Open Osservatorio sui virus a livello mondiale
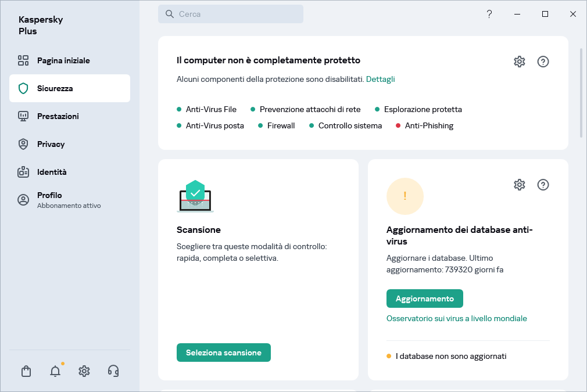The width and height of the screenshot is (587, 392). point(456,318)
